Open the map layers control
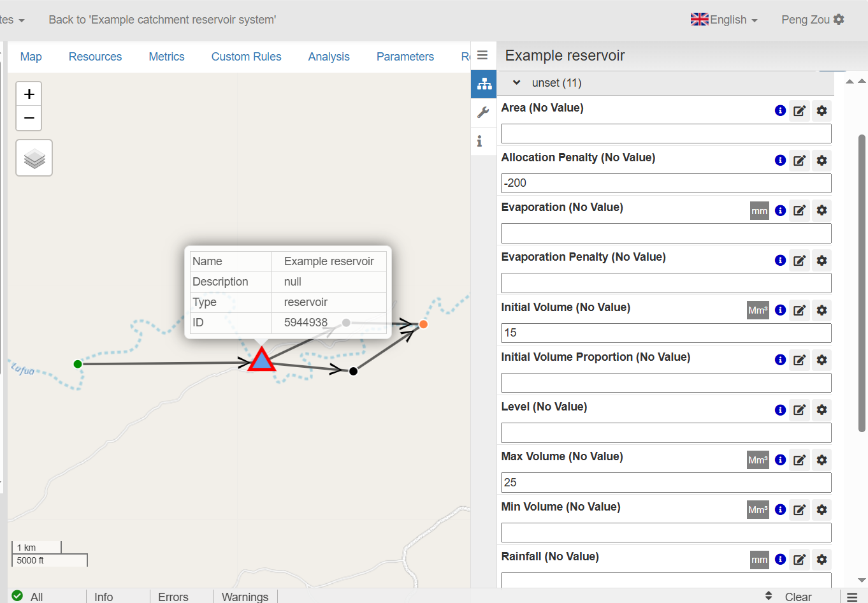The width and height of the screenshot is (868, 603). tap(34, 158)
